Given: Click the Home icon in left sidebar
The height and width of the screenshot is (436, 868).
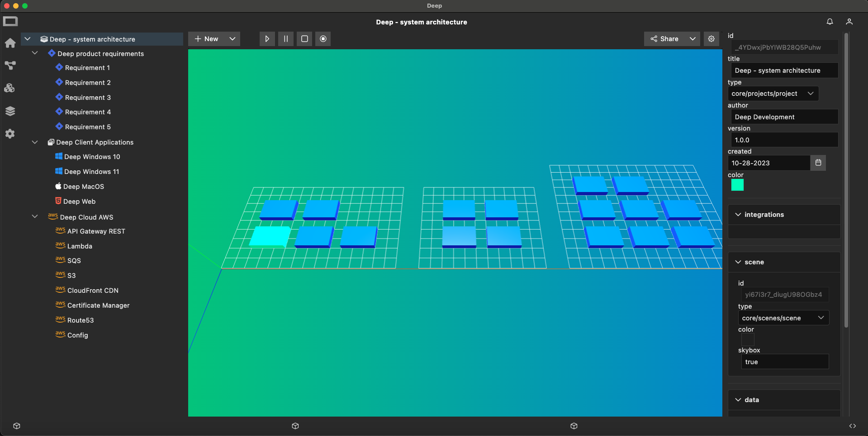Looking at the screenshot, I should (10, 43).
